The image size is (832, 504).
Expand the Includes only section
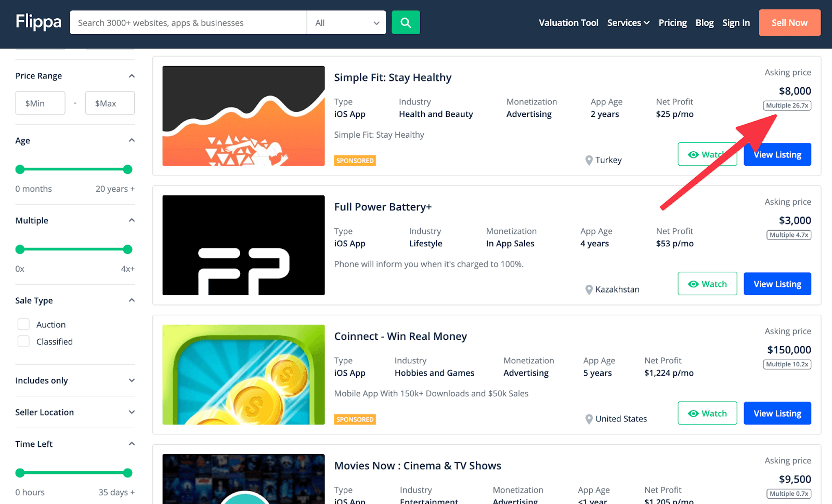coord(132,380)
